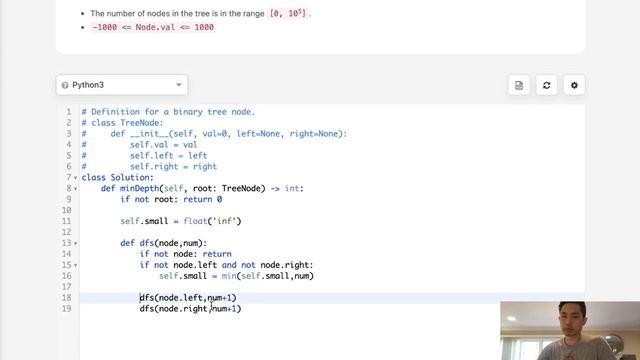Click the dfs(node.right,num+1) line
The image size is (640, 360).
[191, 309]
